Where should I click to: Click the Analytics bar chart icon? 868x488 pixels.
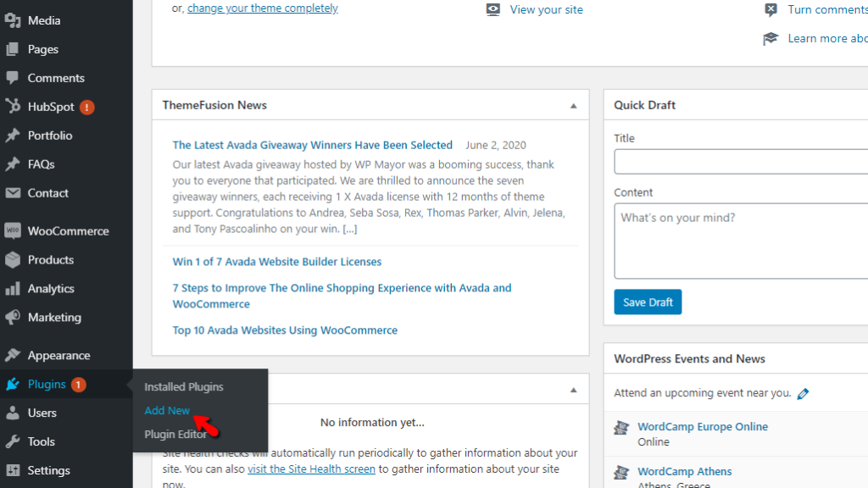(13, 288)
